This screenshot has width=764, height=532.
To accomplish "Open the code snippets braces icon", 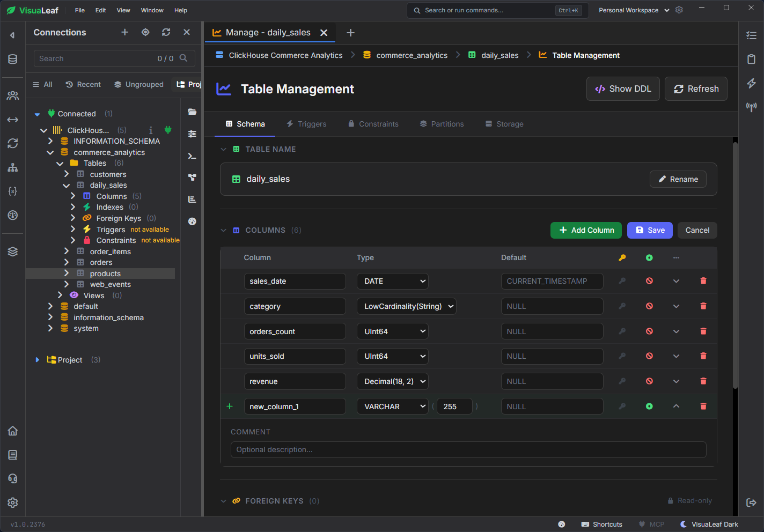I will pos(13,191).
